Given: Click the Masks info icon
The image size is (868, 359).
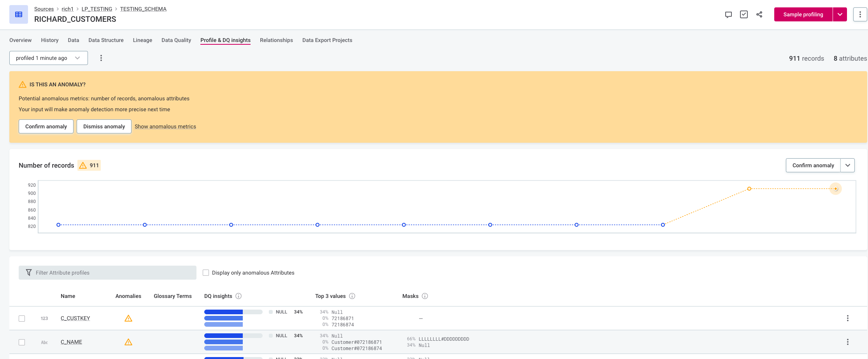Looking at the screenshot, I should tap(425, 296).
